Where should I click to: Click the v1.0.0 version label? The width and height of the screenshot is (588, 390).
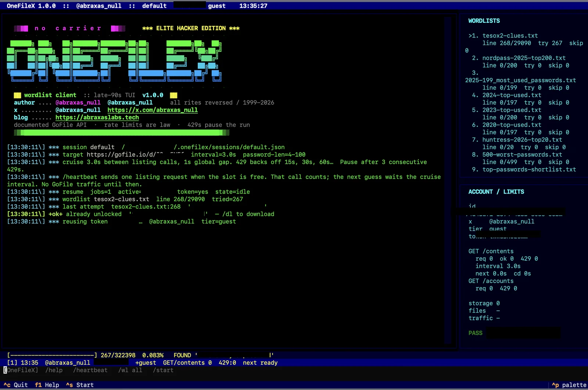[153, 95]
